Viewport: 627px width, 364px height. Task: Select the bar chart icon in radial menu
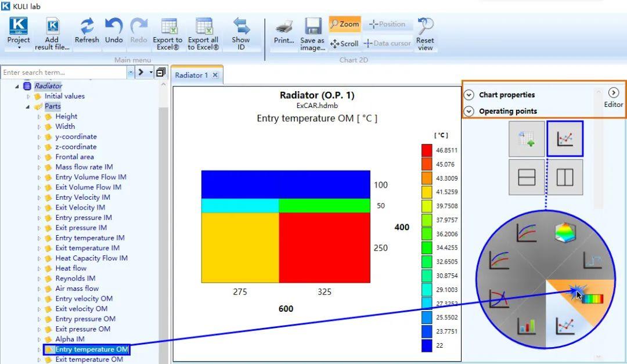(526, 326)
